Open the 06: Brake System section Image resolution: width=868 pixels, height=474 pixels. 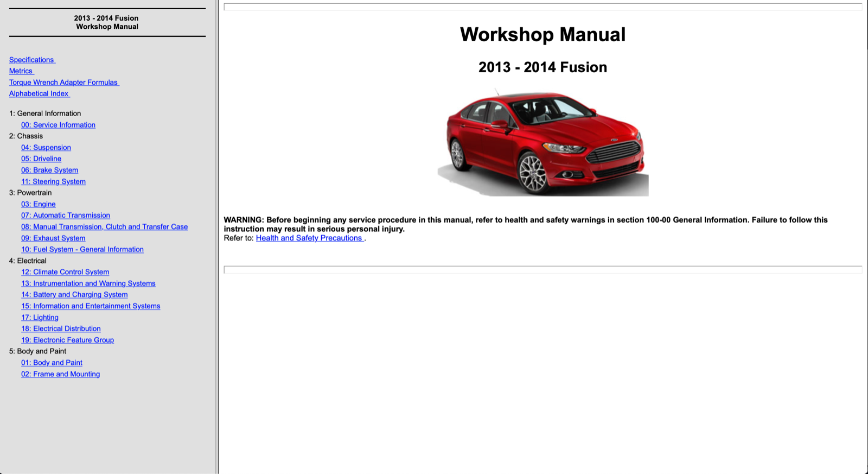click(49, 170)
